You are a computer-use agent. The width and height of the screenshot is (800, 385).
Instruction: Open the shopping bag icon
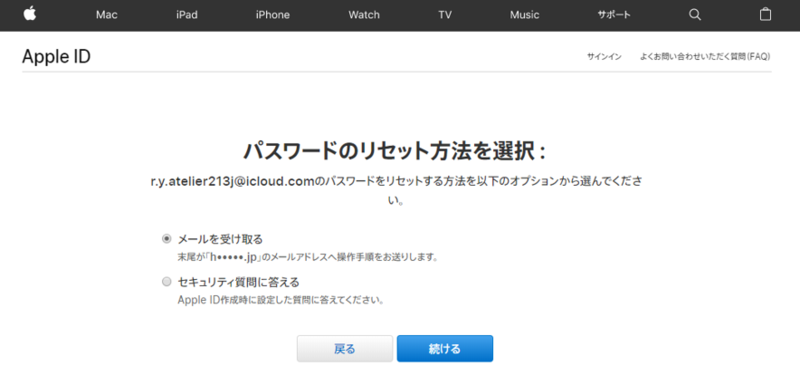pos(765,14)
